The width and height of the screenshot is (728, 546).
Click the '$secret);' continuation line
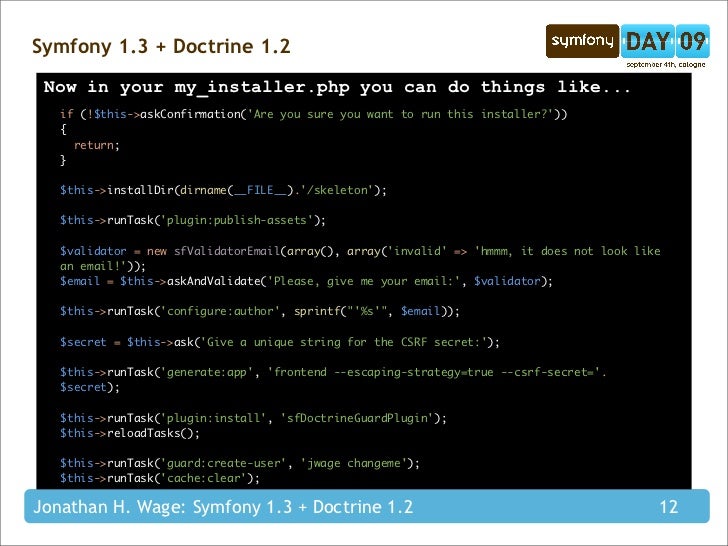tap(90, 387)
